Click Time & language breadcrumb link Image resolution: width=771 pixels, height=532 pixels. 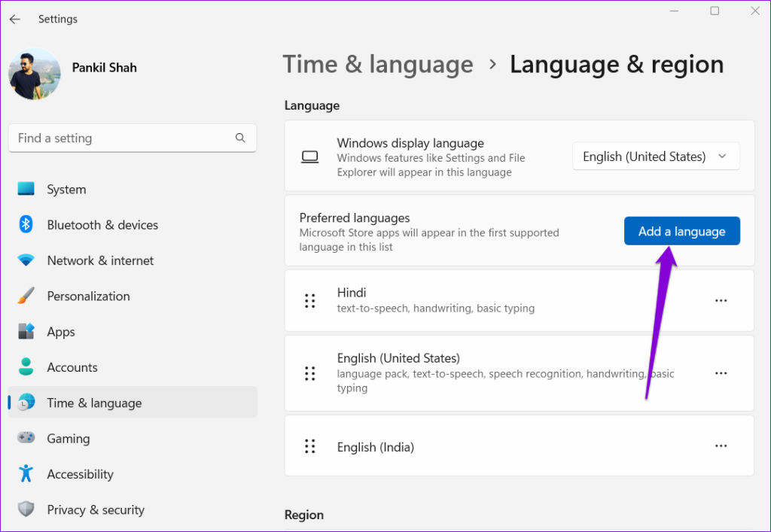[x=378, y=65]
